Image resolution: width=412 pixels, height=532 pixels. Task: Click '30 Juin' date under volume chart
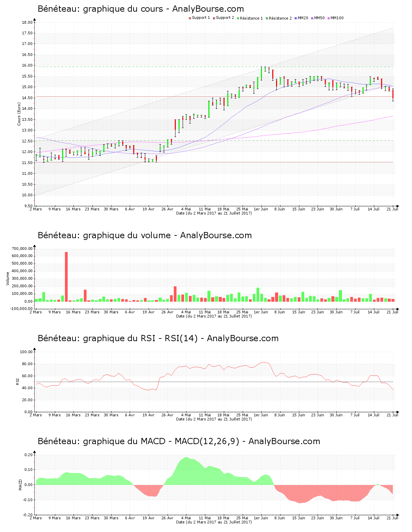click(336, 312)
